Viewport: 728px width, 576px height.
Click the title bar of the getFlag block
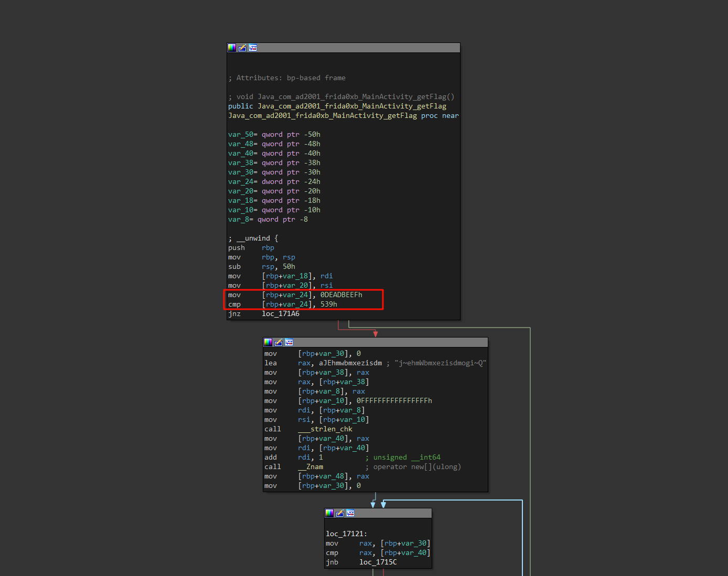click(x=357, y=48)
